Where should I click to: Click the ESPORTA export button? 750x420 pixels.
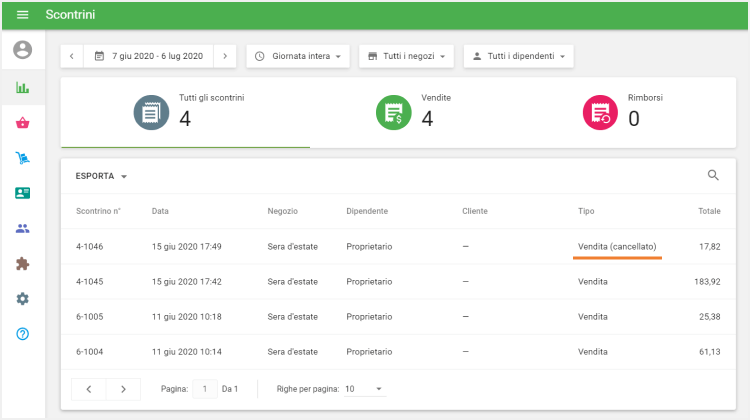[x=101, y=176]
